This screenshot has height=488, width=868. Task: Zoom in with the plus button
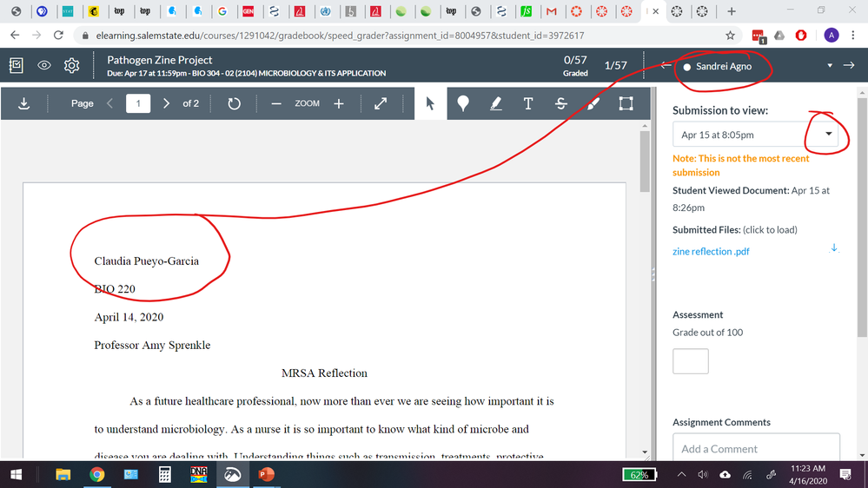[339, 103]
